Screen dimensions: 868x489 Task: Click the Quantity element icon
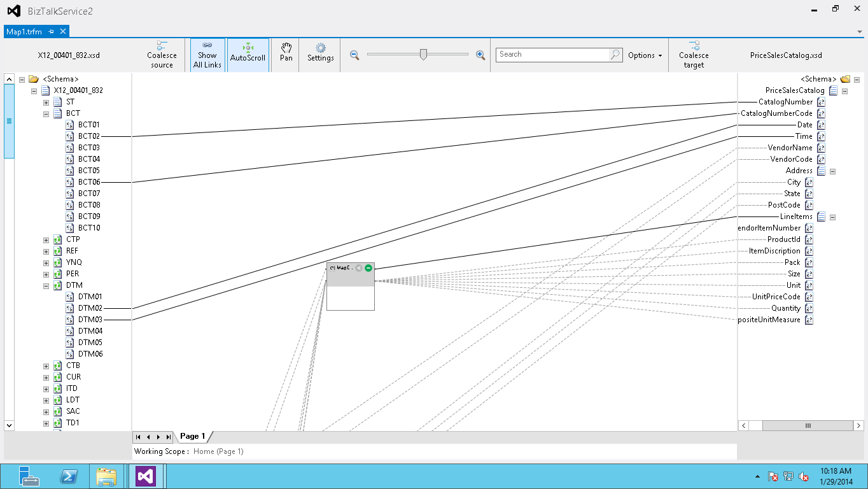point(809,308)
